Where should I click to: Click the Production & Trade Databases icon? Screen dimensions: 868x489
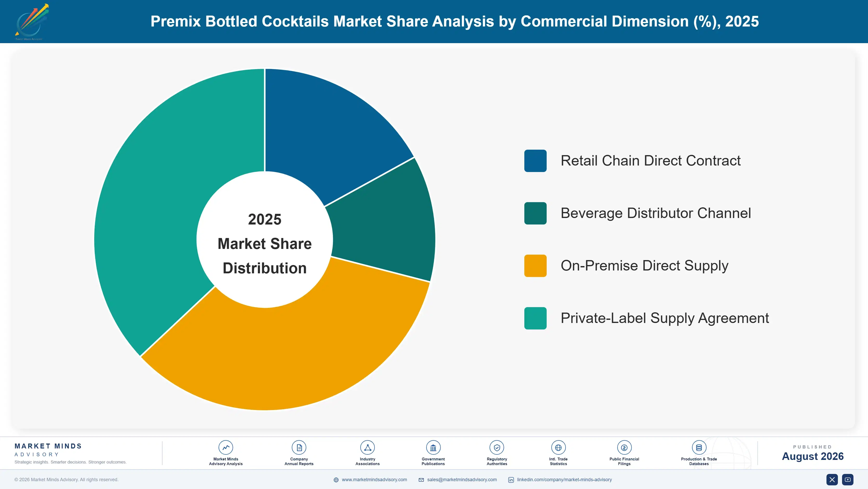click(699, 447)
